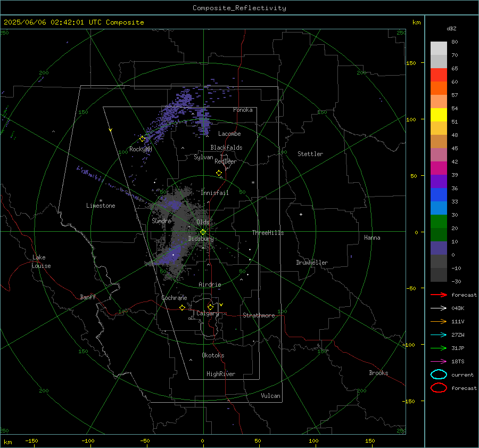Select the Innisfail label
Screen dimensions: 479x448
pos(215,193)
